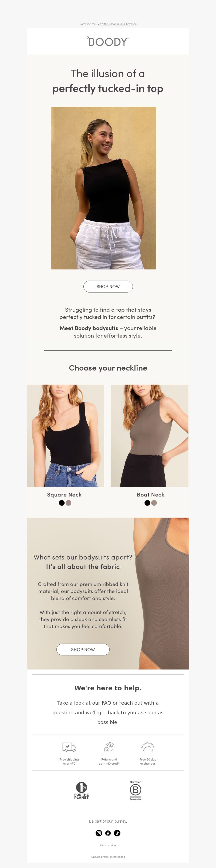Image resolution: width=216 pixels, height=868 pixels.
Task: Select taupe swatch under Square Neck
Action: click(x=68, y=503)
